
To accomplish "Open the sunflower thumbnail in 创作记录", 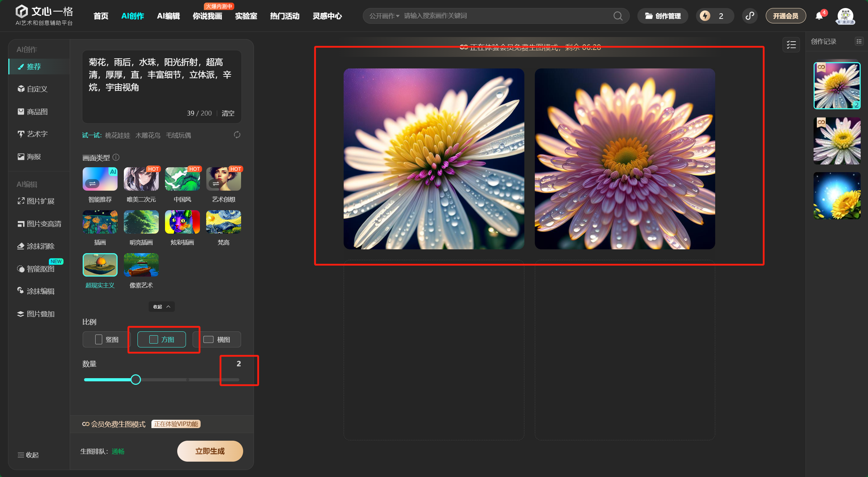I will [x=837, y=196].
